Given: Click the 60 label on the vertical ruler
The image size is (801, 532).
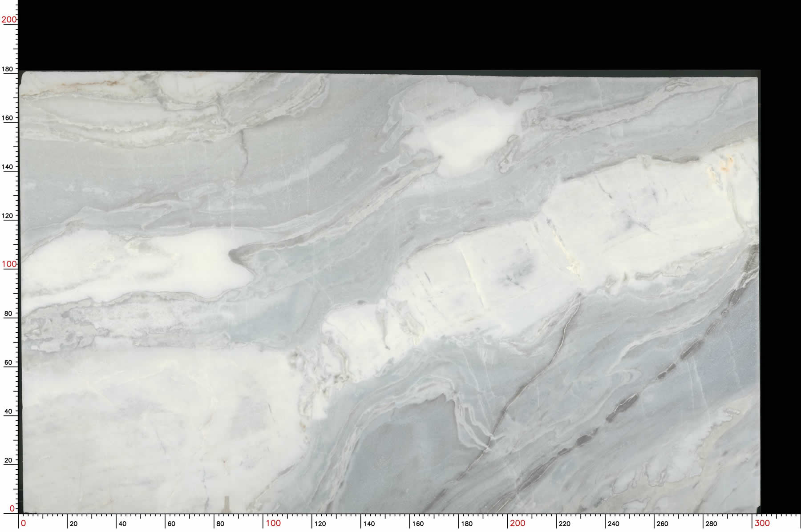Looking at the screenshot, I should 8,363.
